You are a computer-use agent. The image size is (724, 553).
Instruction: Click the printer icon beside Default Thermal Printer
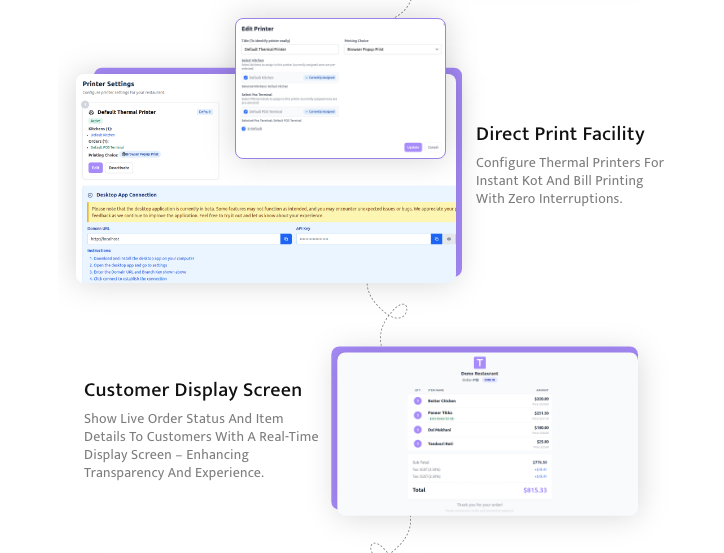point(92,112)
